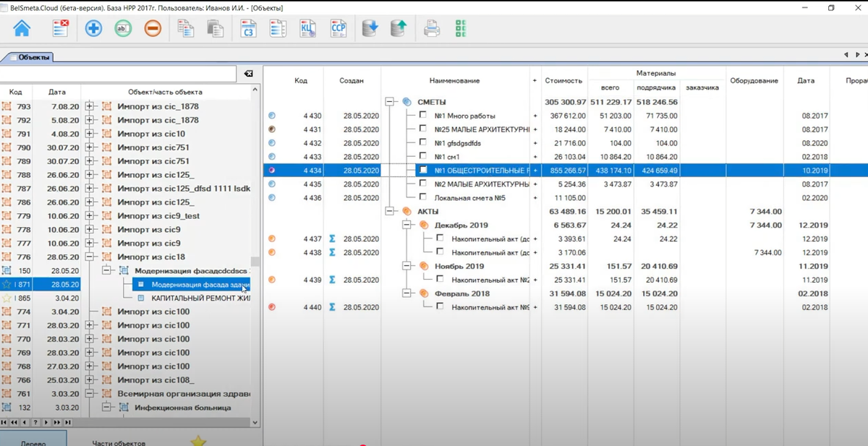Click the brown status circle in row 4 431
The image size is (868, 446).
[x=272, y=129]
